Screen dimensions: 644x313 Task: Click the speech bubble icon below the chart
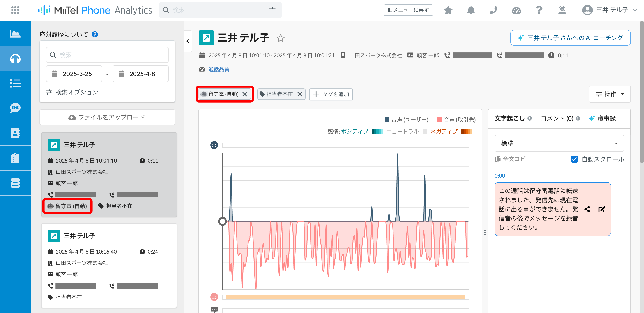pyautogui.click(x=214, y=310)
